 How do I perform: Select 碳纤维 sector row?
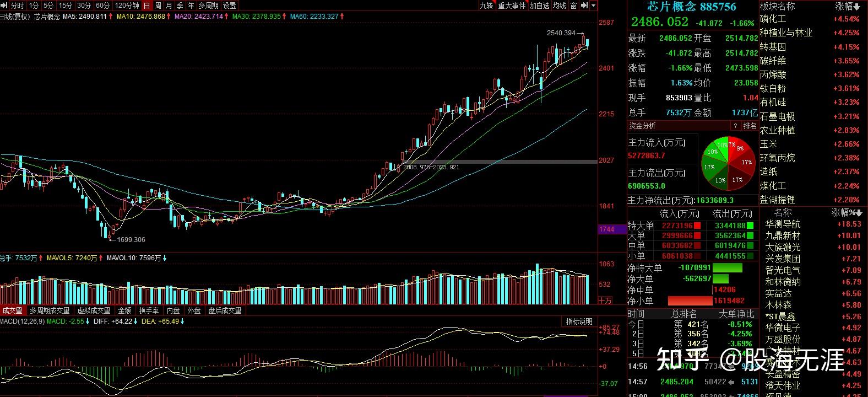[x=810, y=61]
